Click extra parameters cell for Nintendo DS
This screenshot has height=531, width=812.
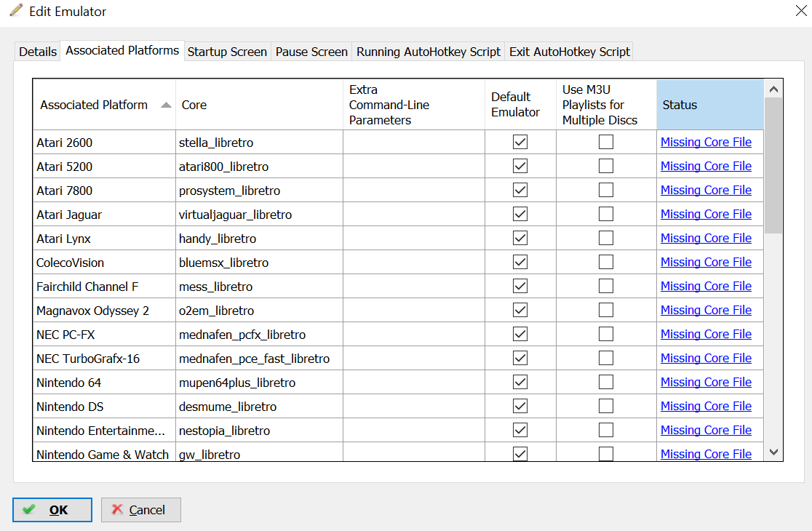click(x=414, y=407)
